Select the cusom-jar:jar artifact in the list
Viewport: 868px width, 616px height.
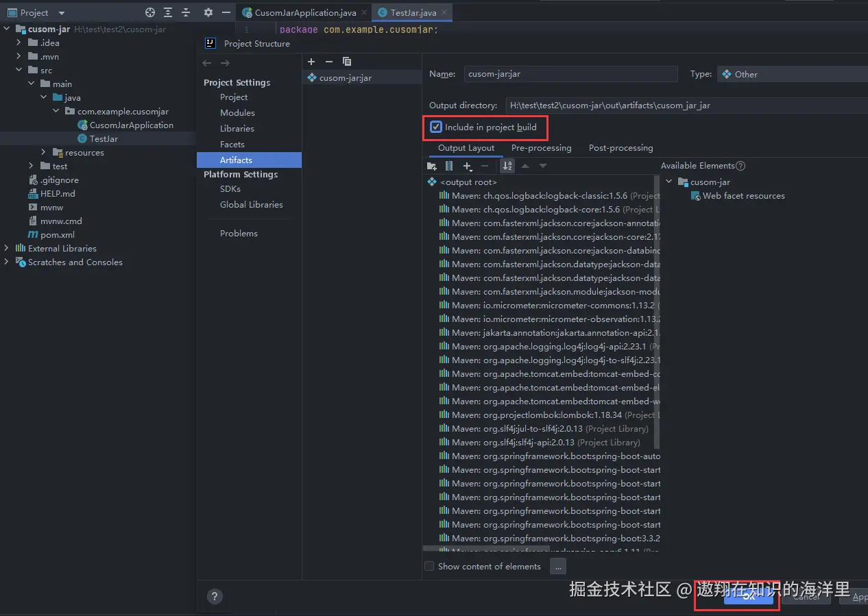pyautogui.click(x=362, y=78)
